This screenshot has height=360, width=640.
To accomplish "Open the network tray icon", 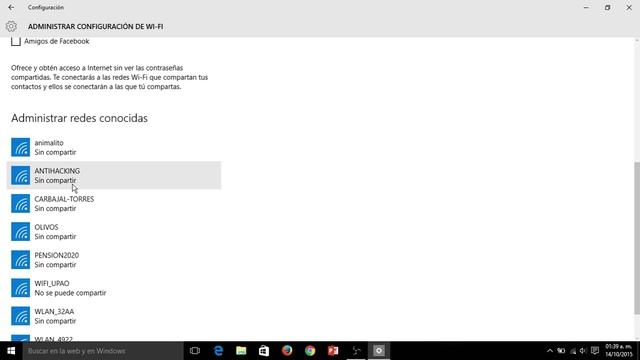I will 573,351.
